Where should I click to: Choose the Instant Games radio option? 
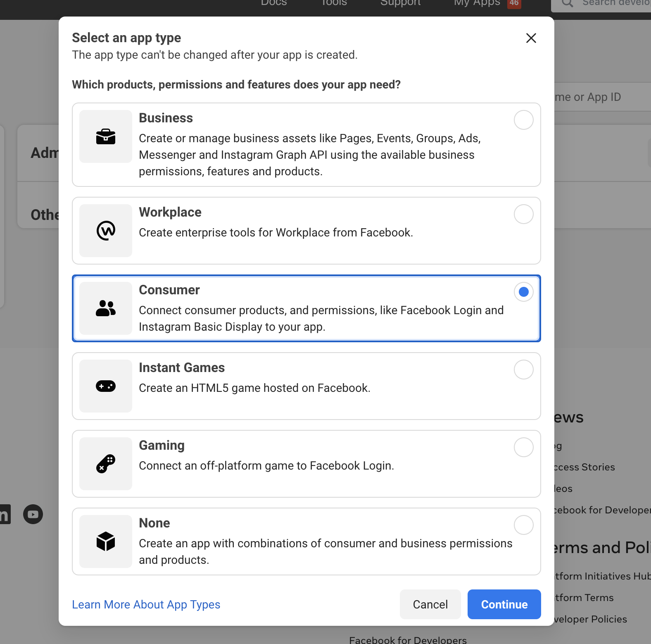(x=523, y=370)
